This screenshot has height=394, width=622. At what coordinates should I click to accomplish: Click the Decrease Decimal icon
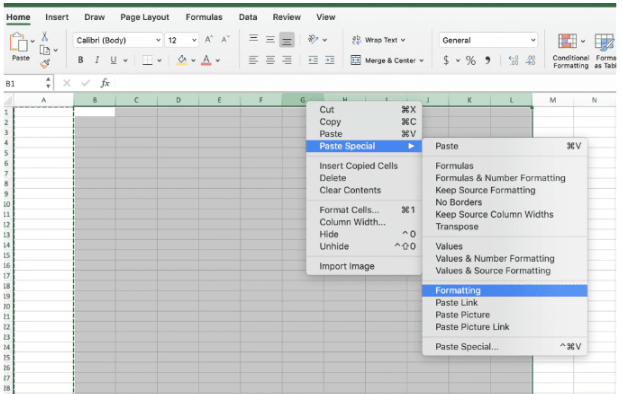coord(530,60)
